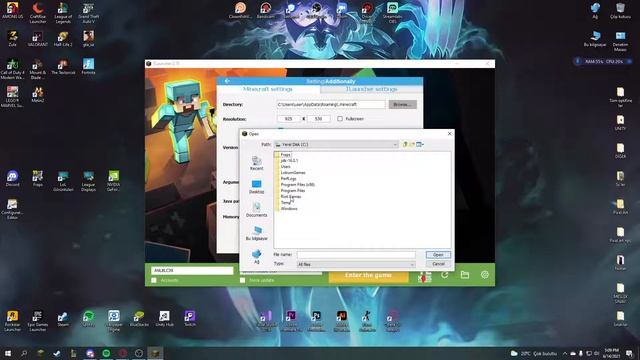Open Fortnite desktop icon

[89, 67]
